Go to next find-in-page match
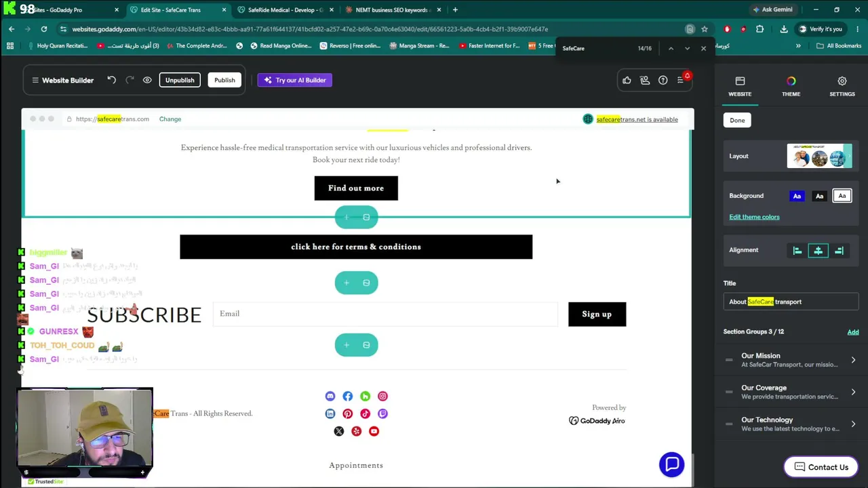Viewport: 868px width, 488px height. (687, 48)
